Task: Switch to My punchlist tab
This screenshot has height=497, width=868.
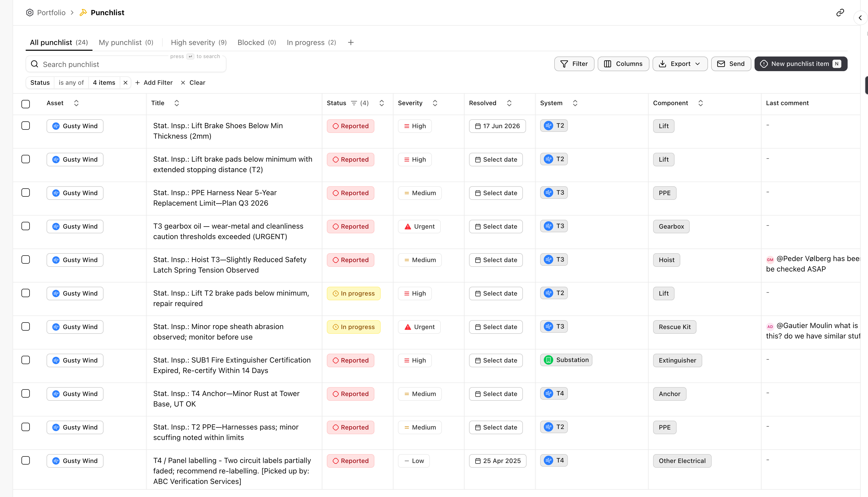Action: coord(126,42)
